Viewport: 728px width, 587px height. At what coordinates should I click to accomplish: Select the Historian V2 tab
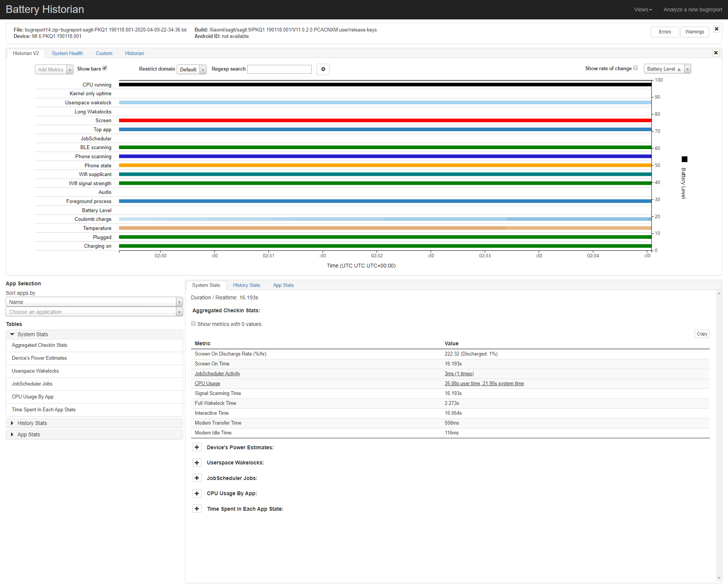[x=26, y=53]
